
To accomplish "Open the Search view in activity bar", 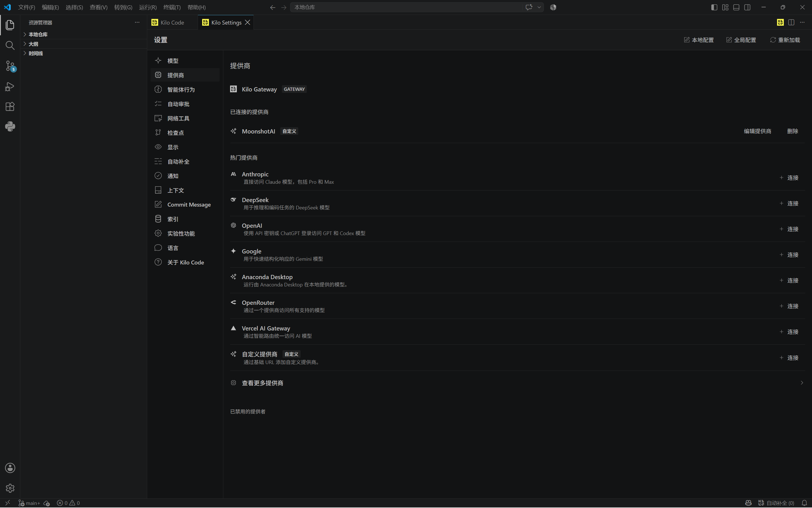I will [x=10, y=45].
